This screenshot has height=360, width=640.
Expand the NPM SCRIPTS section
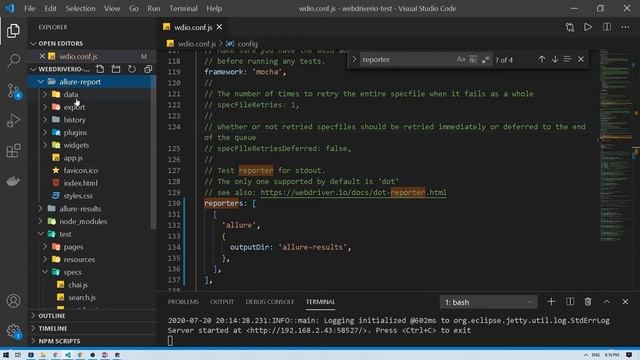92,341
